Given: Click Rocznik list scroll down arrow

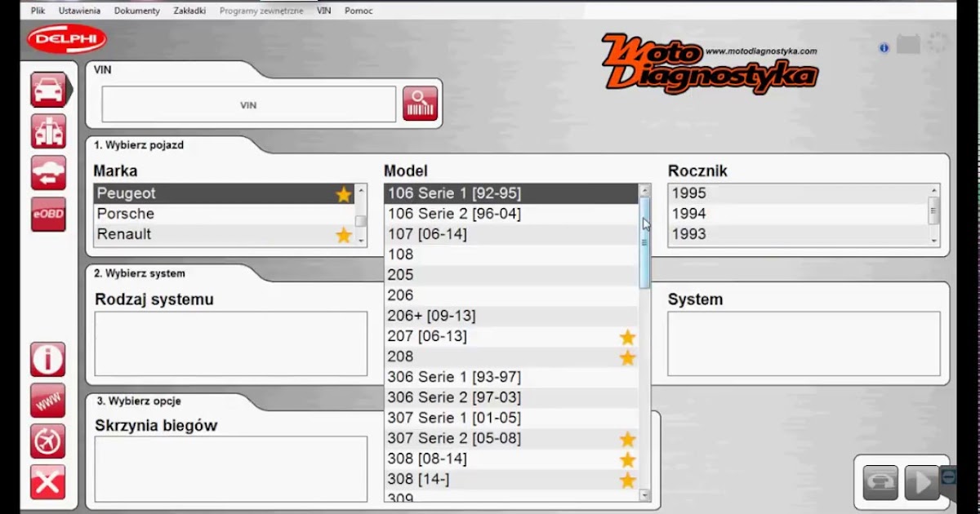Looking at the screenshot, I should [934, 241].
